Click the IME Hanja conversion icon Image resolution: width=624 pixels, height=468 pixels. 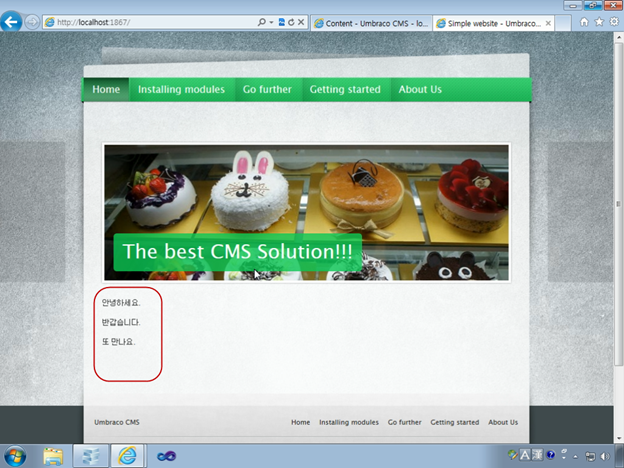(x=537, y=454)
